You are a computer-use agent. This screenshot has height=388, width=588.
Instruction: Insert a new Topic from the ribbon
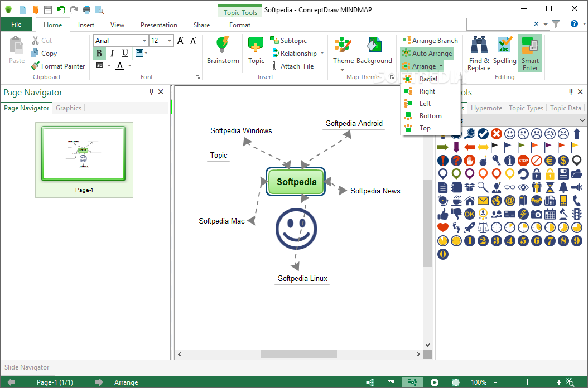[256, 50]
